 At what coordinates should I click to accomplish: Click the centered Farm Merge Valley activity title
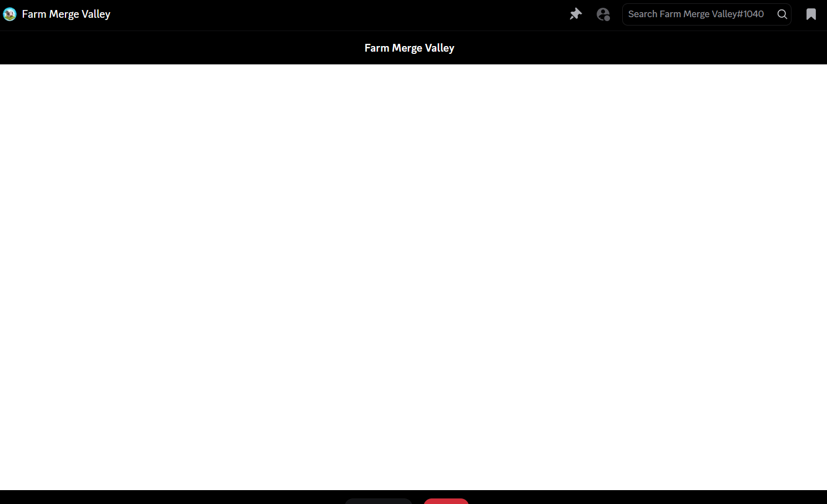(409, 48)
